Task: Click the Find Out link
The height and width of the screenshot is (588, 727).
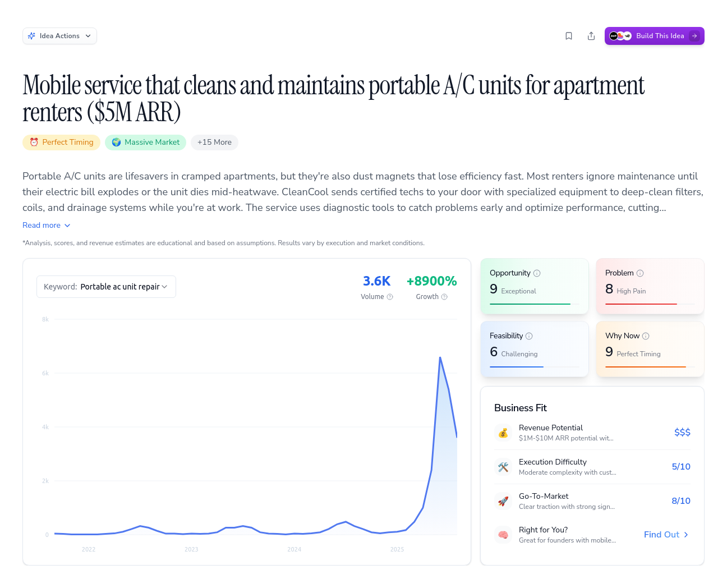Action: click(666, 535)
